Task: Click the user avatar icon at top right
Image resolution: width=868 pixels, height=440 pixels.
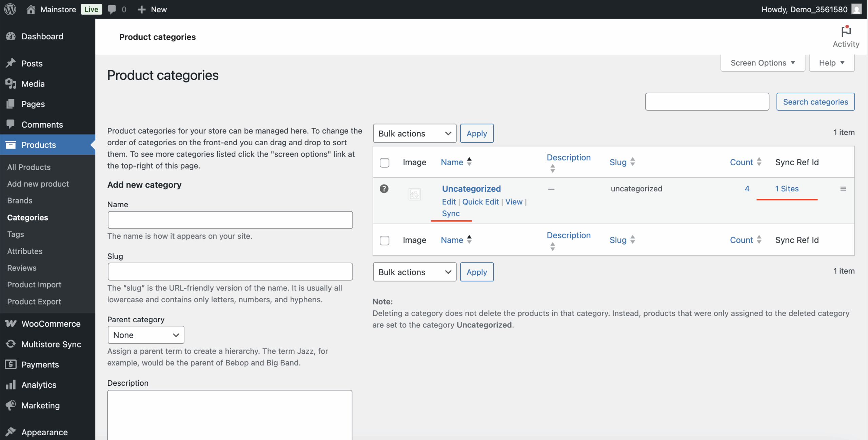Action: [x=856, y=9]
